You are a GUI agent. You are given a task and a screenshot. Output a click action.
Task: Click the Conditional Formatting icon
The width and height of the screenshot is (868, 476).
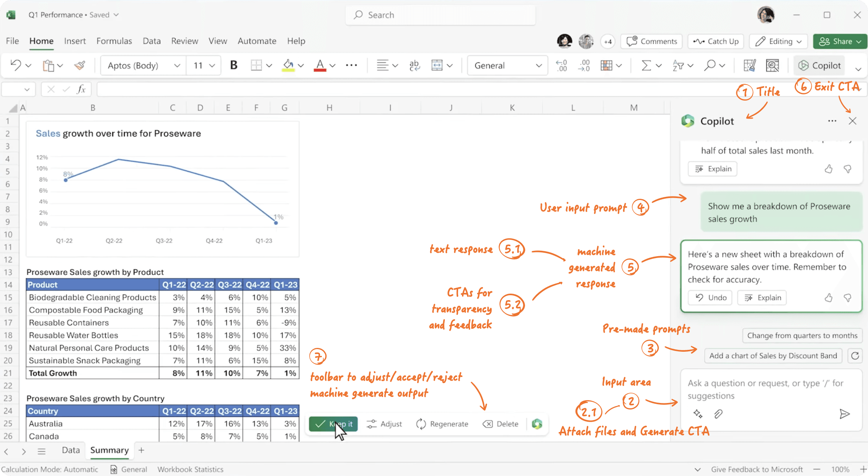click(x=607, y=65)
